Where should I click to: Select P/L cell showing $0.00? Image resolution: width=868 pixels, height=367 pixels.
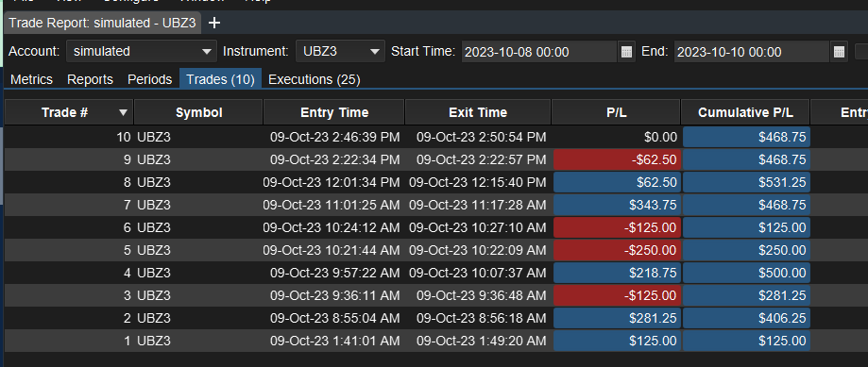click(x=617, y=137)
